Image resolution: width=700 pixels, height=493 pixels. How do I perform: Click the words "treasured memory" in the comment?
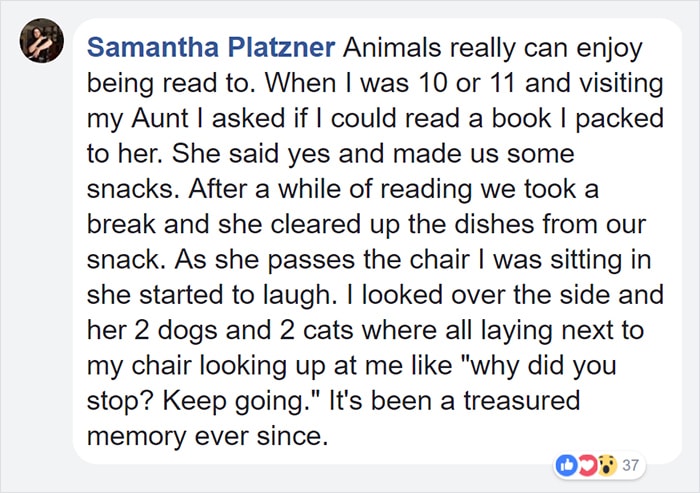(333, 418)
